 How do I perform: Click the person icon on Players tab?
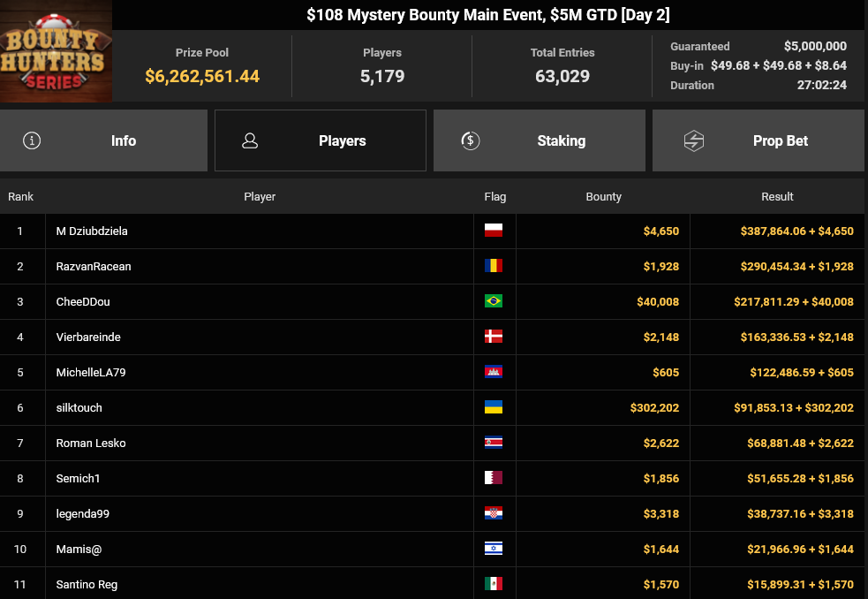250,140
